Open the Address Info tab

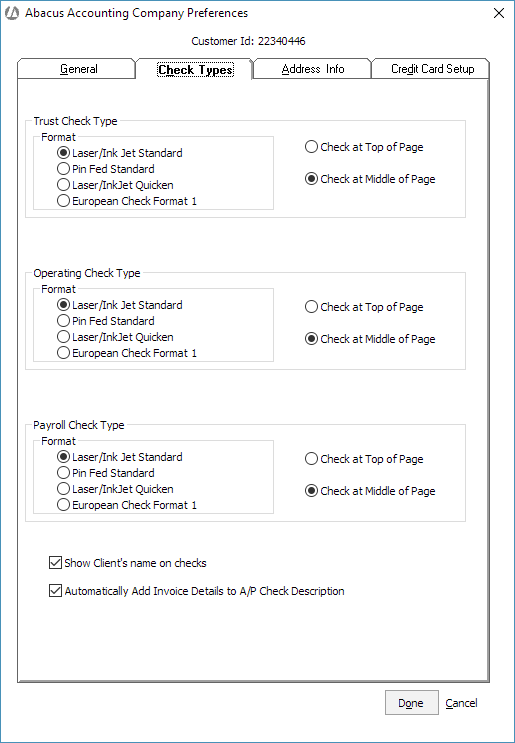coord(313,69)
